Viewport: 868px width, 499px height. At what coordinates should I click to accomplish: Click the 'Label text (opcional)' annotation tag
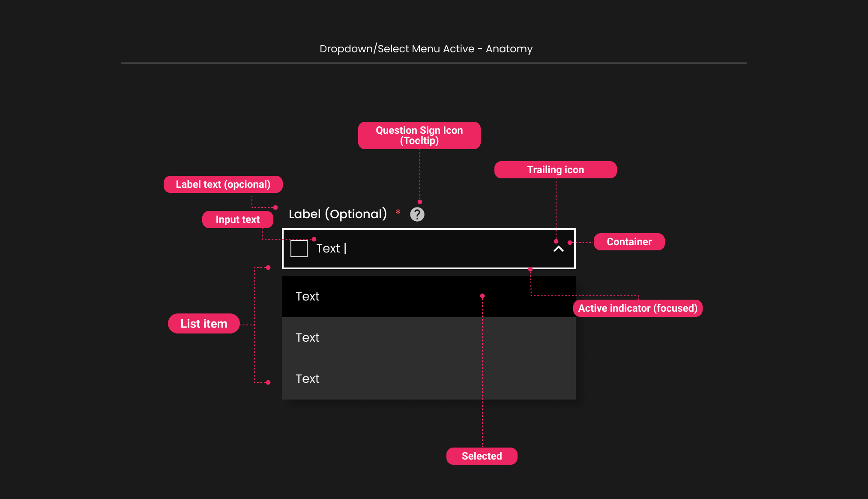click(223, 184)
